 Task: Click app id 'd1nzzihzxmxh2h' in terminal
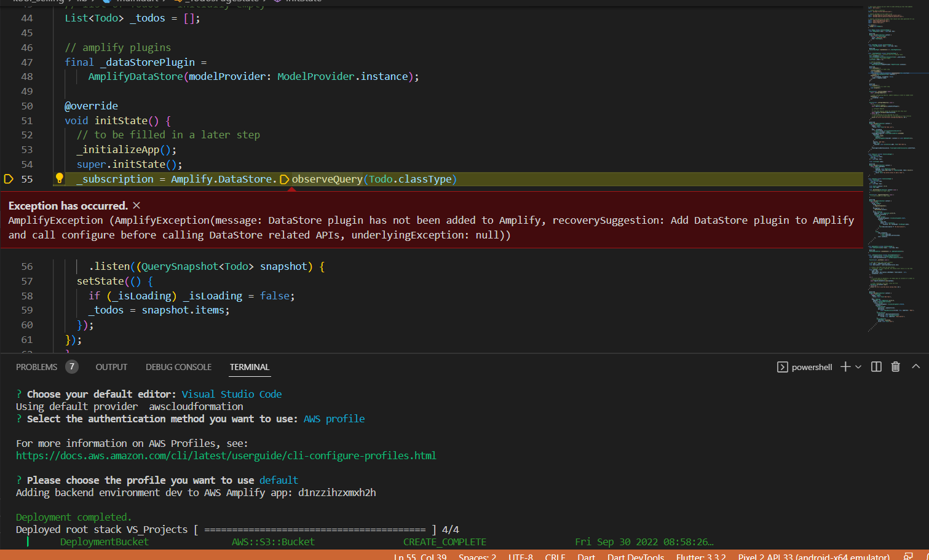tap(337, 492)
